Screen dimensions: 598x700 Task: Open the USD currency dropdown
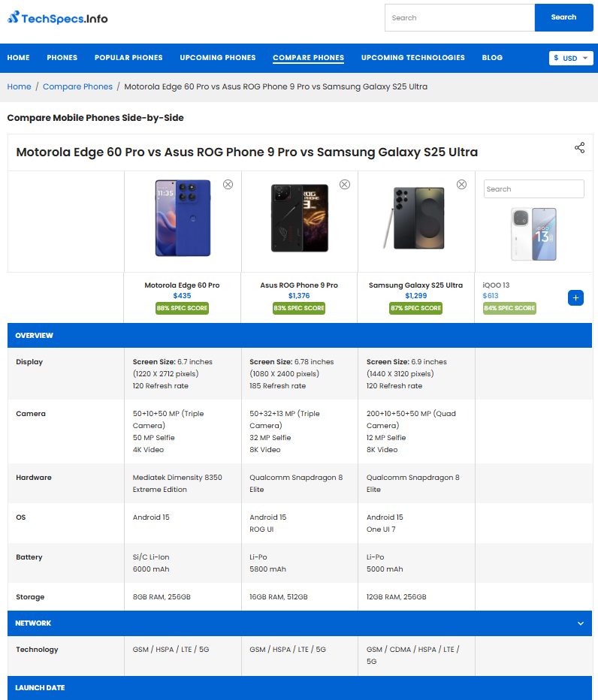pyautogui.click(x=571, y=58)
